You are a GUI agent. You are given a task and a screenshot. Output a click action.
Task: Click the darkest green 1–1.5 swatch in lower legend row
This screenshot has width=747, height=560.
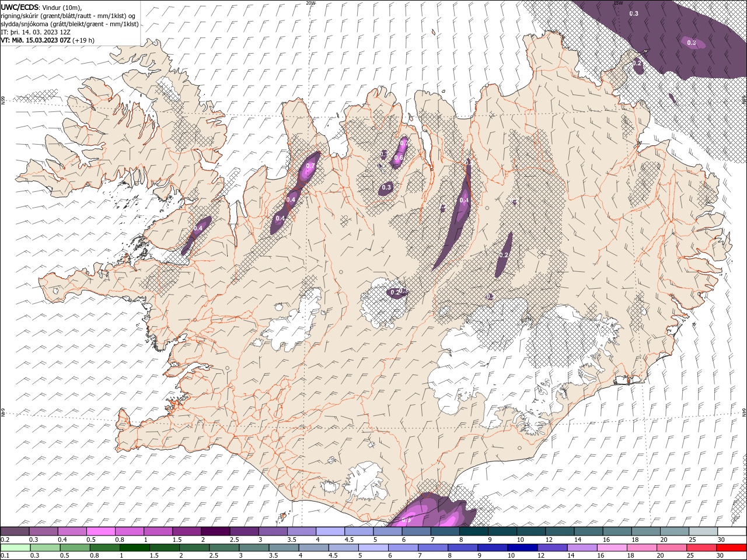tap(134, 548)
